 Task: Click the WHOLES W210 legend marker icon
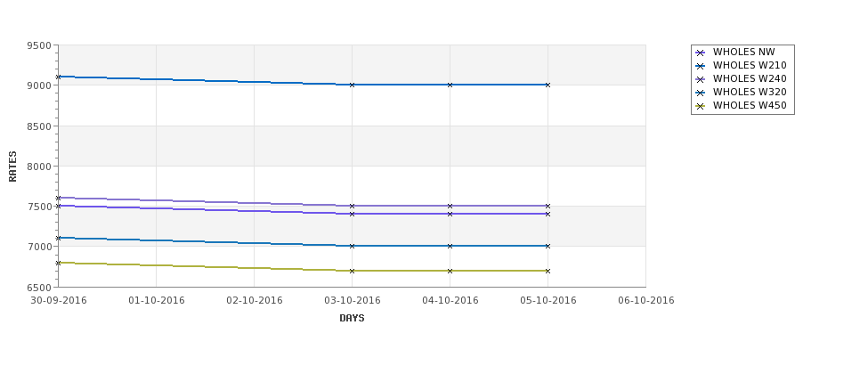(701, 66)
